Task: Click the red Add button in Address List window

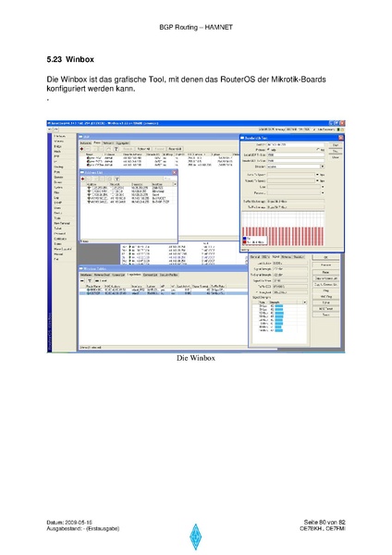Action: click(82, 179)
